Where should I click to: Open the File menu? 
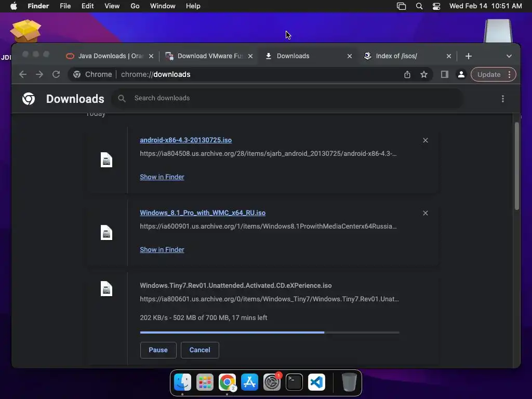(65, 6)
